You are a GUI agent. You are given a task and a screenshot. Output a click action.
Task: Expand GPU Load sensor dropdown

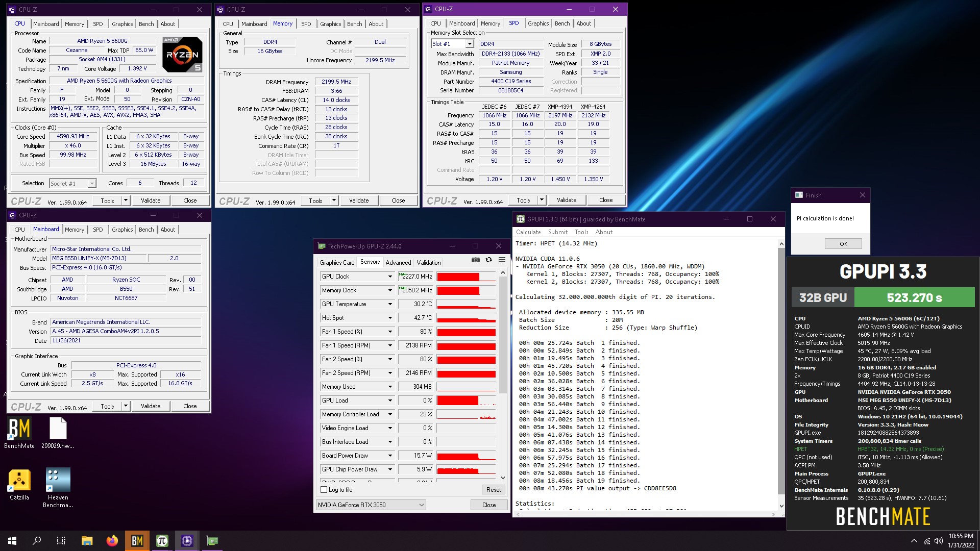click(390, 400)
